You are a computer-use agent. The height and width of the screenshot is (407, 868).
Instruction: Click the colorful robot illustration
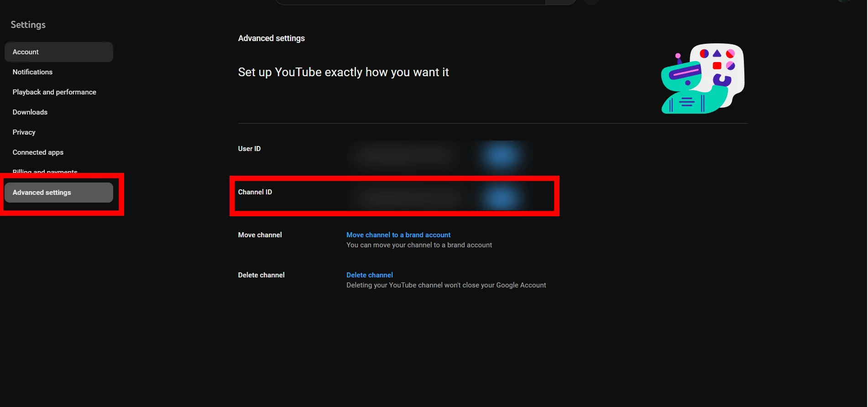click(703, 78)
